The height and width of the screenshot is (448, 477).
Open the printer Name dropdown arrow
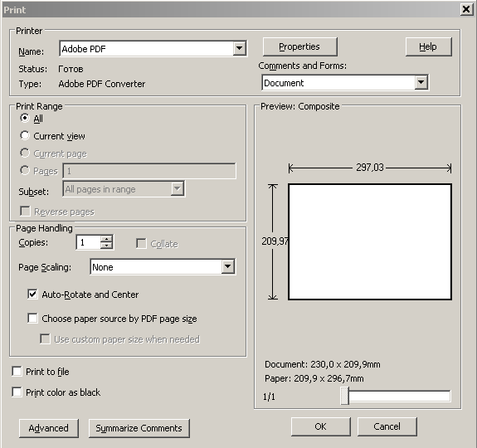(x=240, y=48)
